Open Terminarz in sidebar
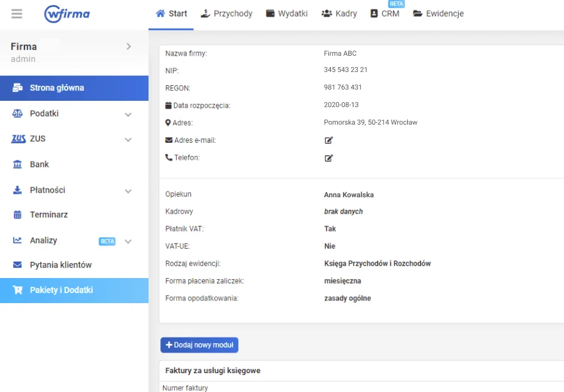564x392 pixels. click(74, 215)
